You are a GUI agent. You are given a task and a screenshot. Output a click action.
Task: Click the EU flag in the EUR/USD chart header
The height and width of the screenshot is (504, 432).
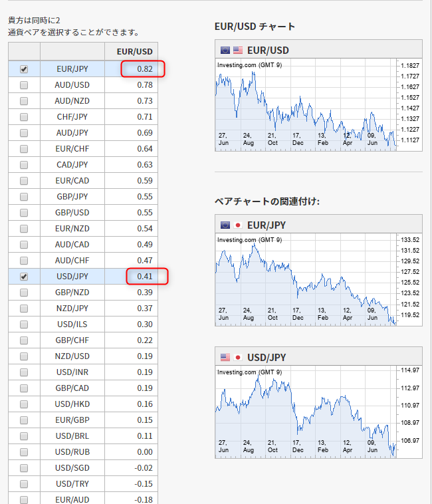click(225, 50)
